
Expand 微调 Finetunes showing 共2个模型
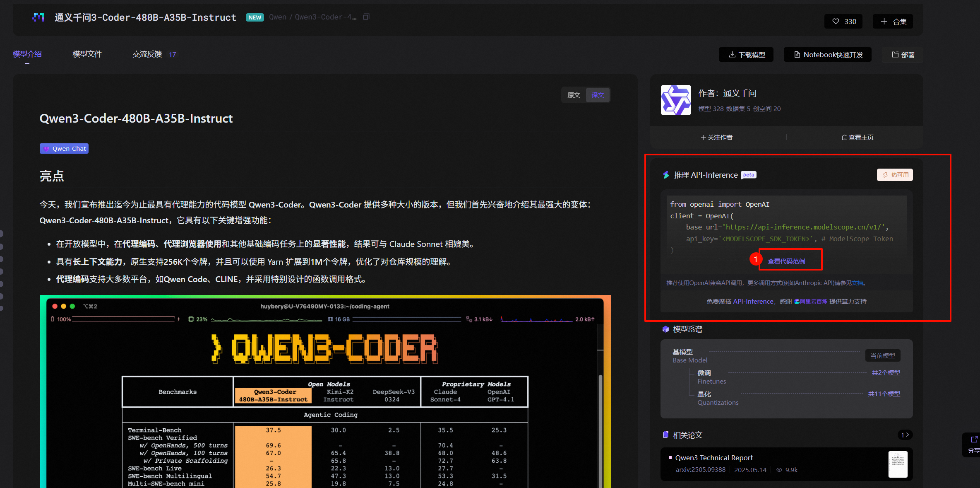pos(886,372)
